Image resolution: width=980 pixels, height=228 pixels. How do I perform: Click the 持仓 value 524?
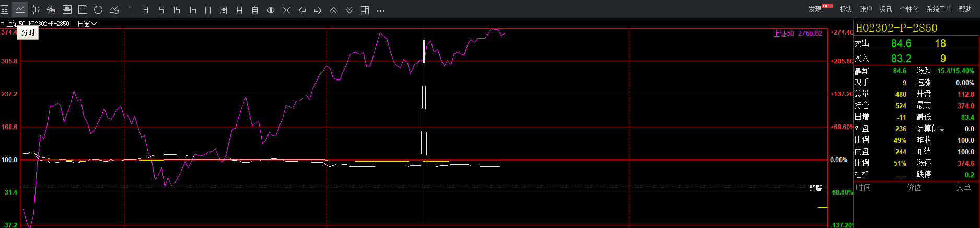[x=901, y=106]
